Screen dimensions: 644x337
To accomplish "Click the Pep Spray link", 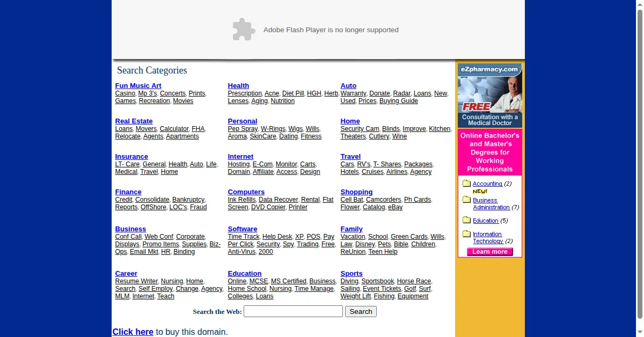I will (243, 129).
